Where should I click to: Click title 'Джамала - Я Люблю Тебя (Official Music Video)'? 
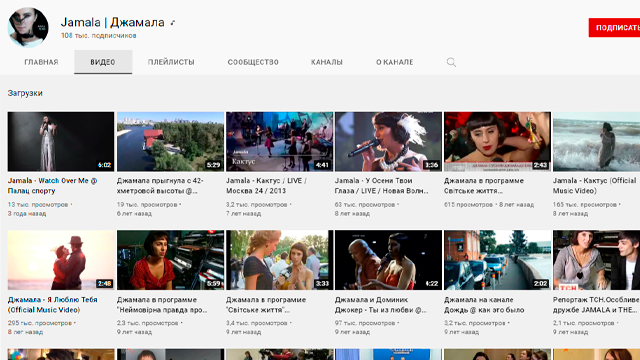[52, 304]
